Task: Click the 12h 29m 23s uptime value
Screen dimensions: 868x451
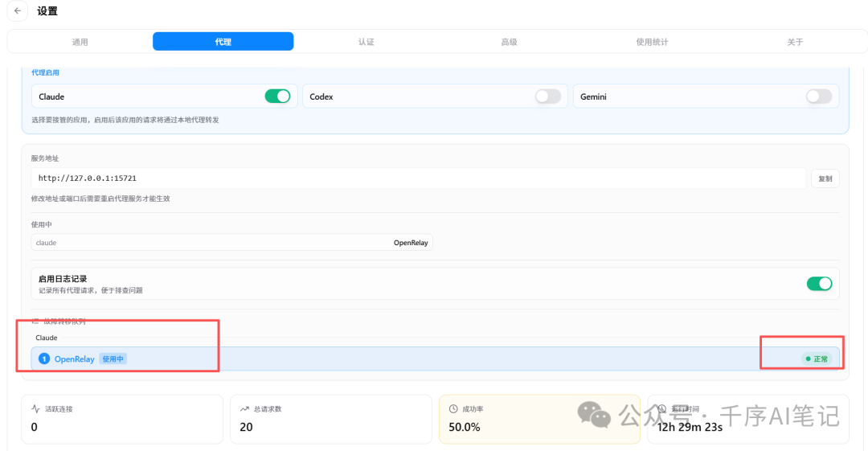Action: click(x=690, y=427)
